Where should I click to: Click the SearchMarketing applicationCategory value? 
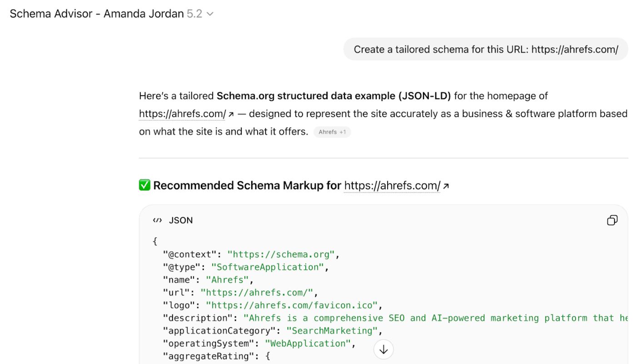point(333,330)
